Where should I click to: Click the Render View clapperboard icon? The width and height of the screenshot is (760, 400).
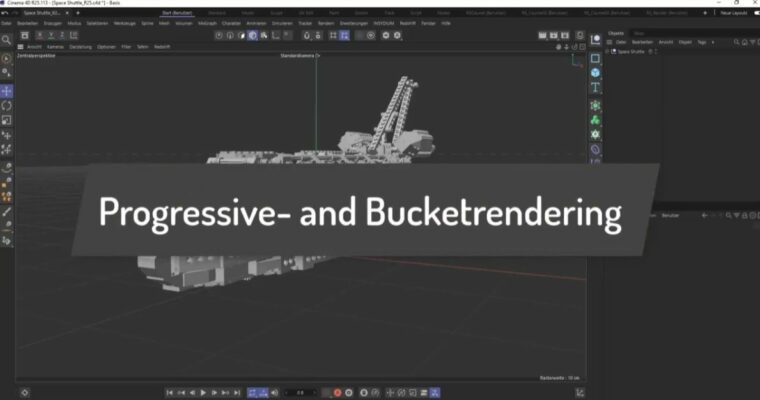pyautogui.click(x=542, y=35)
